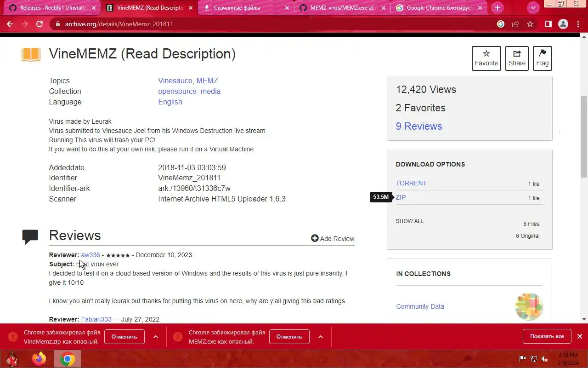Click the MEMZ.exe danger warning icon
Image resolution: width=588 pixels, height=368 pixels.
click(178, 337)
